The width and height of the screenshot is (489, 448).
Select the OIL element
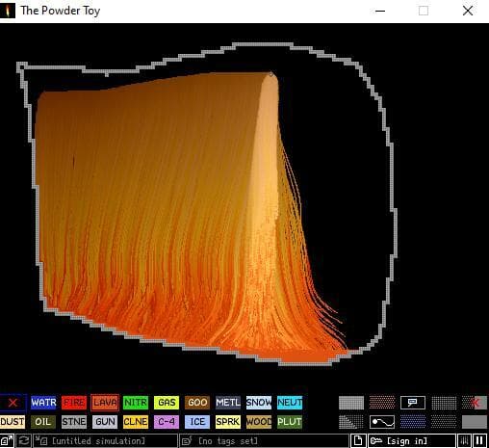pos(43,422)
